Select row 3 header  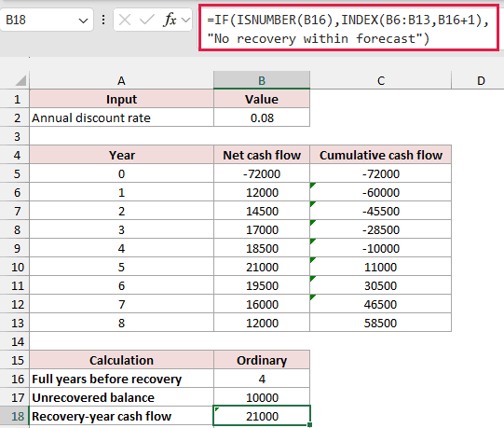tap(15, 136)
